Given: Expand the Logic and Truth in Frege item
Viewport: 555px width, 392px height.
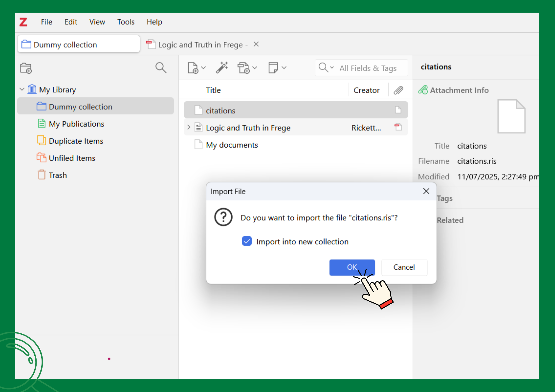Looking at the screenshot, I should point(189,127).
